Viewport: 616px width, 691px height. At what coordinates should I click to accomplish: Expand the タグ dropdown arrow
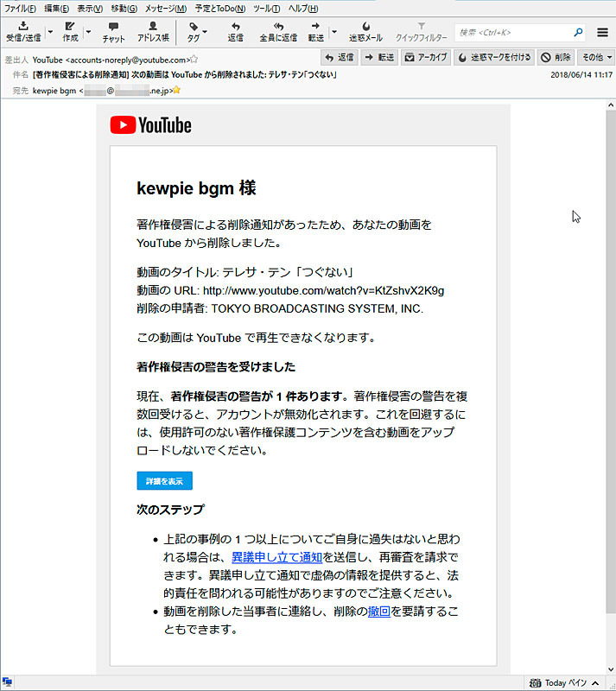click(x=205, y=32)
